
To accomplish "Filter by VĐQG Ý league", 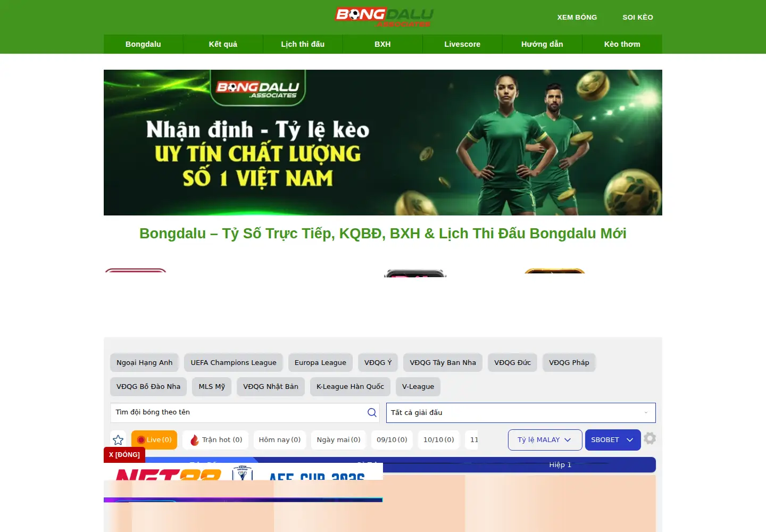I will click(x=378, y=362).
